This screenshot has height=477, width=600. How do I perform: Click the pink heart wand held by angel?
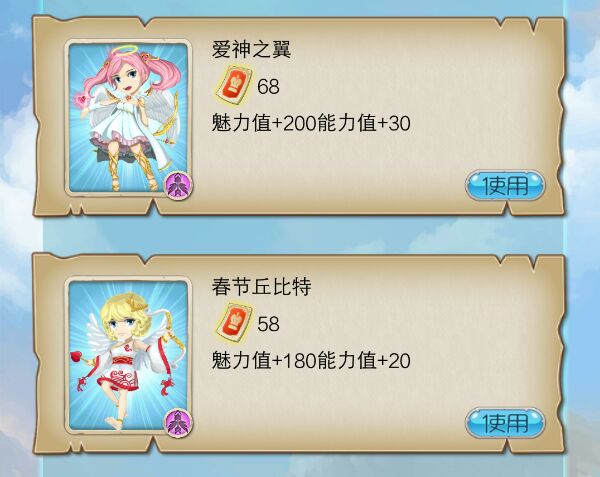[83, 101]
